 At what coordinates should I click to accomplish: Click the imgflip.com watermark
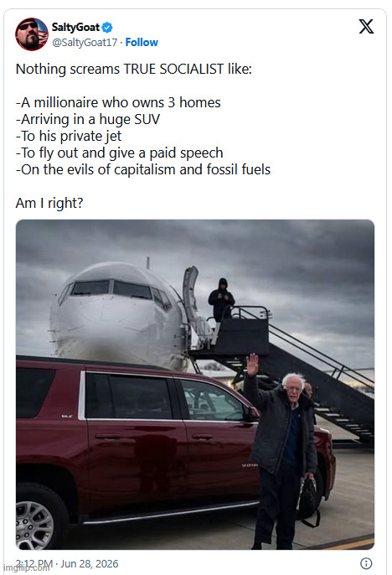point(26,567)
